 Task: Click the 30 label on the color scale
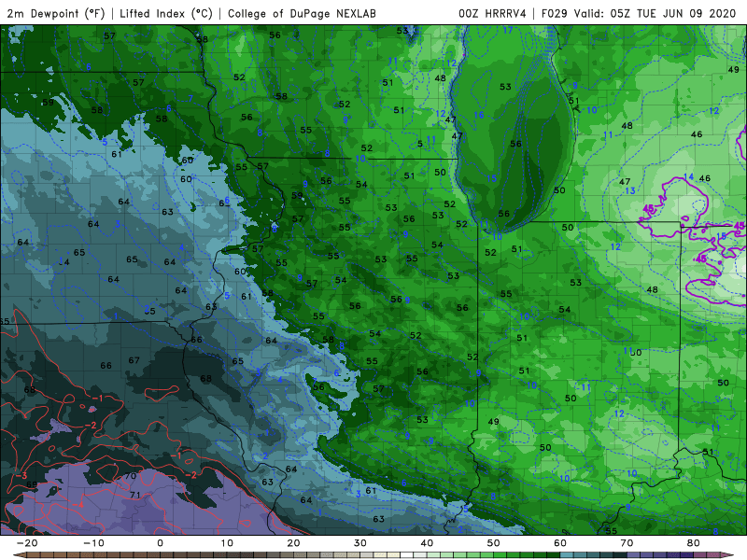[x=360, y=543]
